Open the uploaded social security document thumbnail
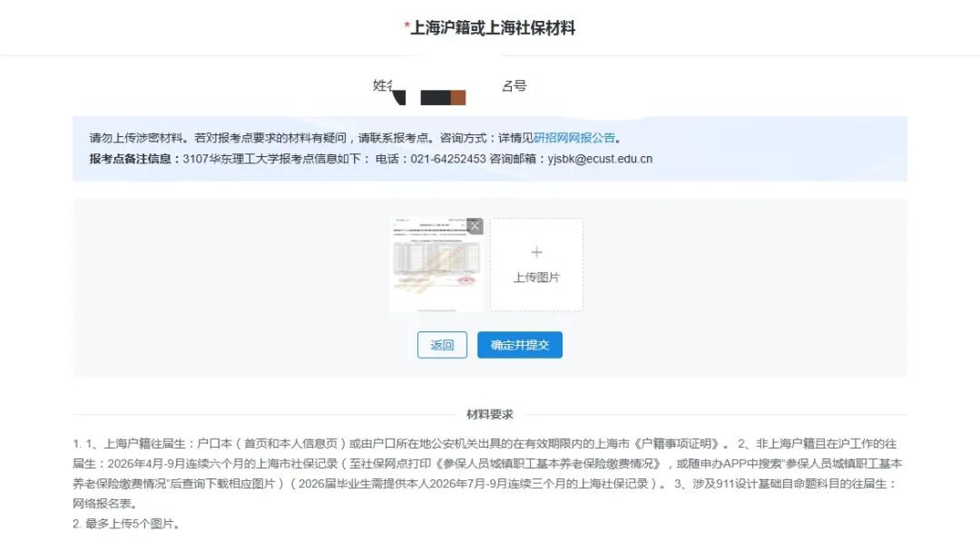Image resolution: width=980 pixels, height=552 pixels. coord(436,264)
